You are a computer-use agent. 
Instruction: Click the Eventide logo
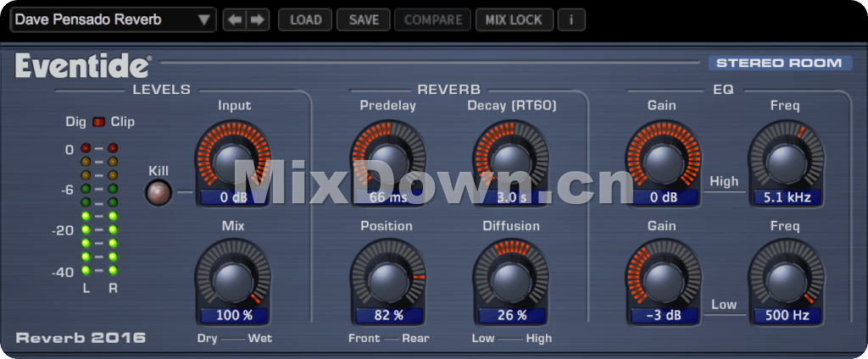[83, 65]
